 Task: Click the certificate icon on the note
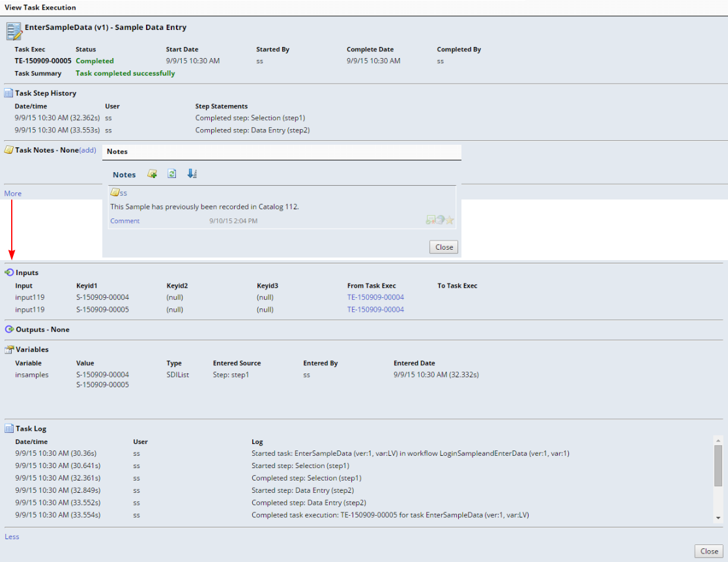[x=430, y=220]
